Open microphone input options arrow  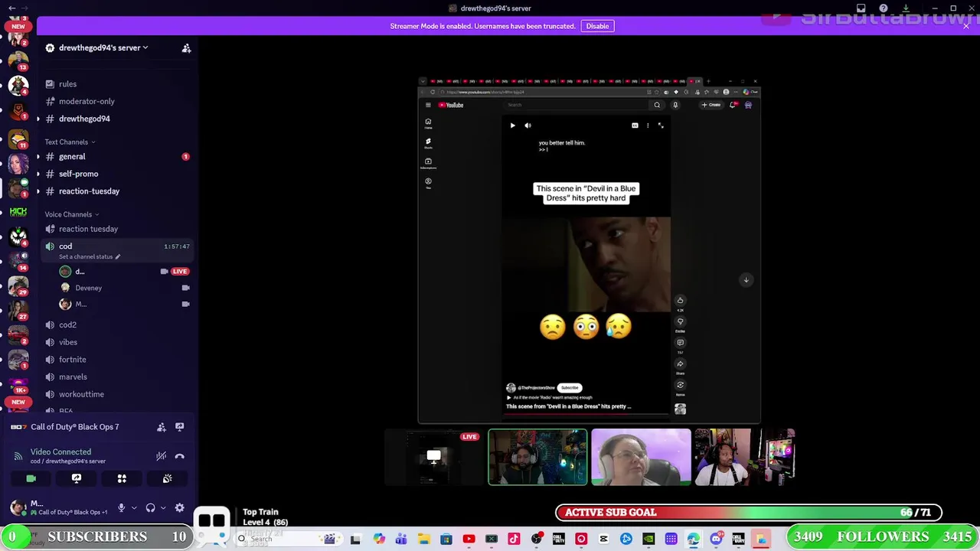pyautogui.click(x=134, y=507)
